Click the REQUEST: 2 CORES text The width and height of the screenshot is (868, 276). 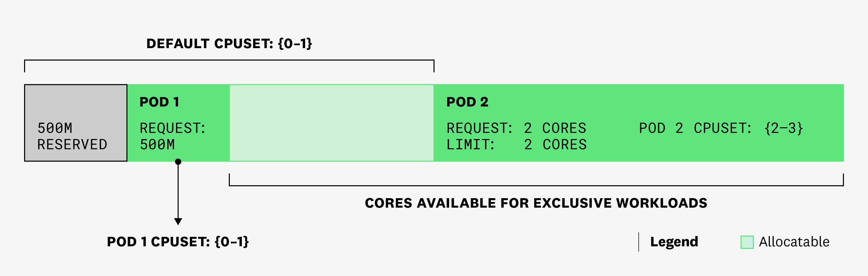pyautogui.click(x=516, y=128)
